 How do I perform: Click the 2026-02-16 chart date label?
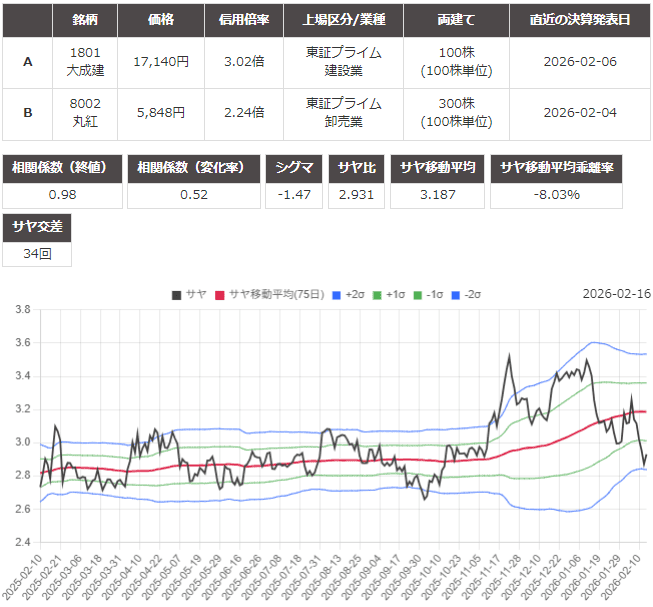615,294
